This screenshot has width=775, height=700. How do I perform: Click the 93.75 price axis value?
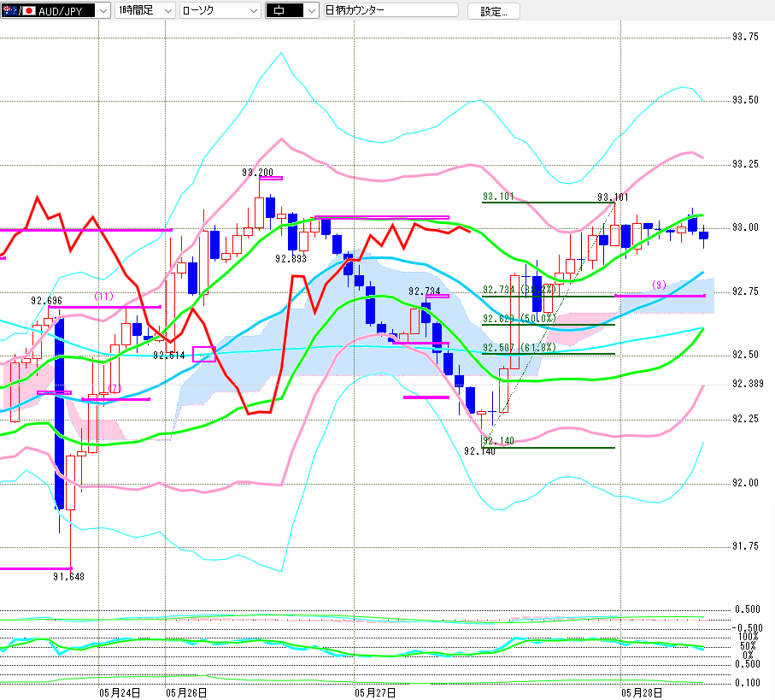[745, 37]
